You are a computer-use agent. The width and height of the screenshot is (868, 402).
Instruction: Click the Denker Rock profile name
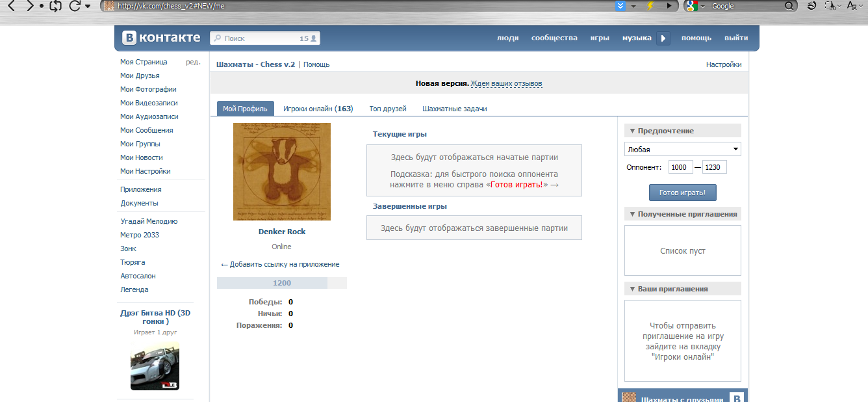[x=282, y=232]
